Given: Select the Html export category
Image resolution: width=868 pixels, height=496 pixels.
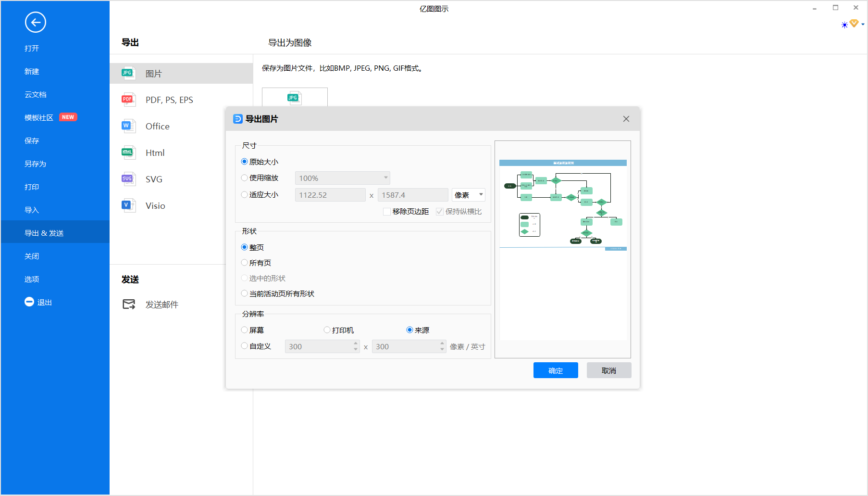Looking at the screenshot, I should tap(181, 153).
